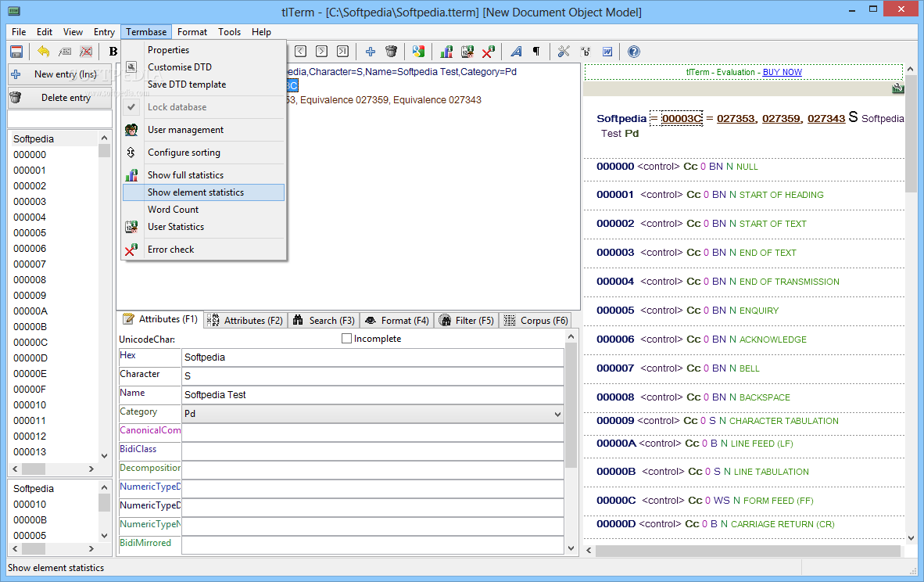The width and height of the screenshot is (924, 582).
Task: Choose Properties from Termbase menu
Action: pos(203,50)
